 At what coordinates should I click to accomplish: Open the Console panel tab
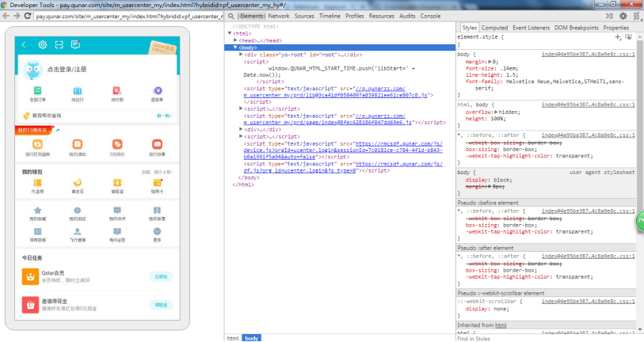click(430, 16)
